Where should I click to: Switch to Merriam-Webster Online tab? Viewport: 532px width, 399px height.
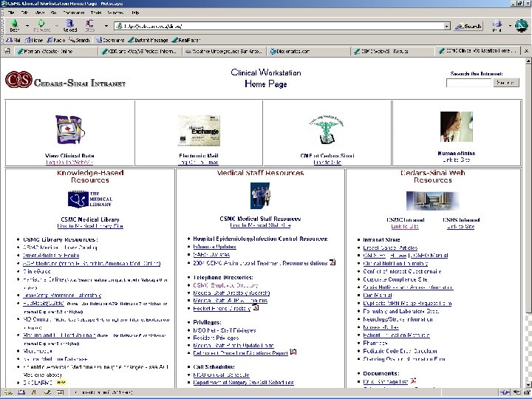coord(56,52)
